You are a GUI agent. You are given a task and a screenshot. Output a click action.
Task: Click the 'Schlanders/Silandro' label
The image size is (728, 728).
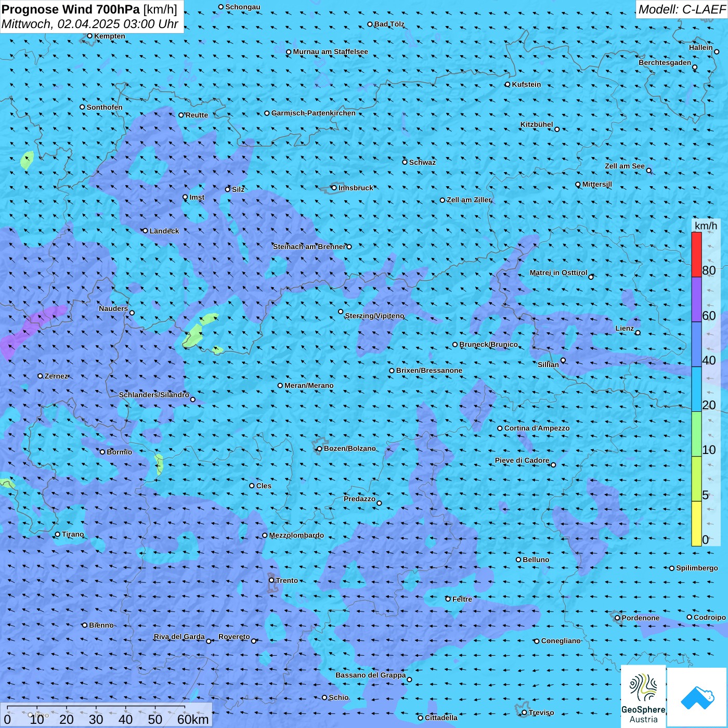[x=154, y=395]
